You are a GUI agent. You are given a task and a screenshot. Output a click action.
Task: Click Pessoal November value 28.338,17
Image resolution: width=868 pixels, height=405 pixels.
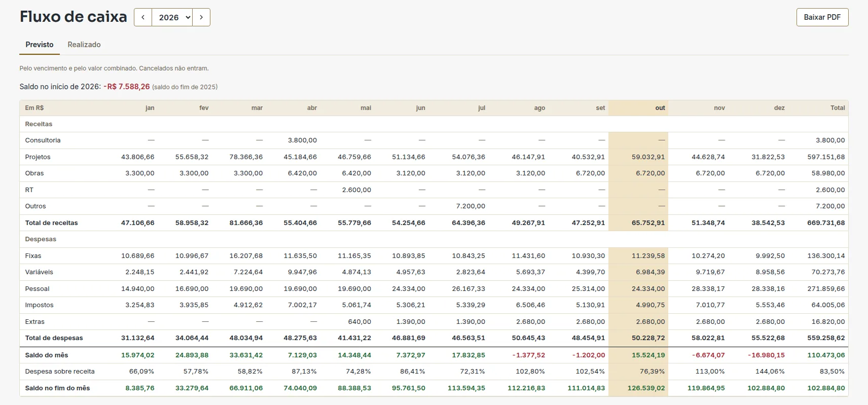point(708,289)
